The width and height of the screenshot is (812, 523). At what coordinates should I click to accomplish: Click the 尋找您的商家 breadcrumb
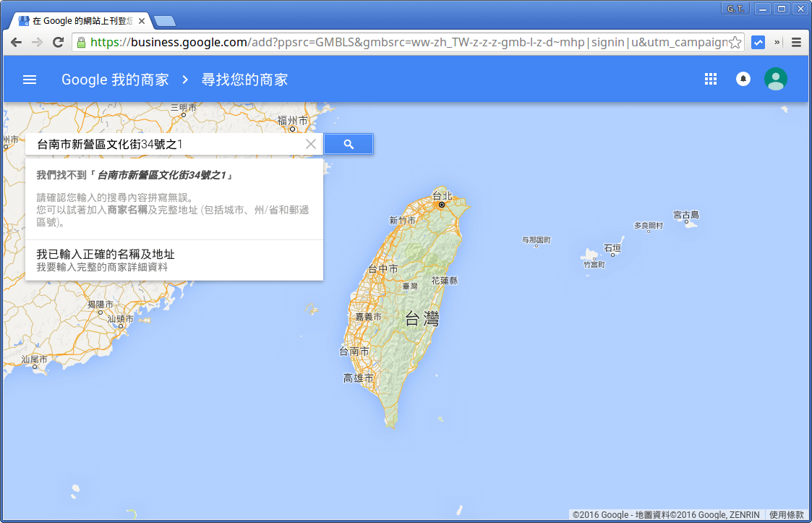[x=244, y=80]
